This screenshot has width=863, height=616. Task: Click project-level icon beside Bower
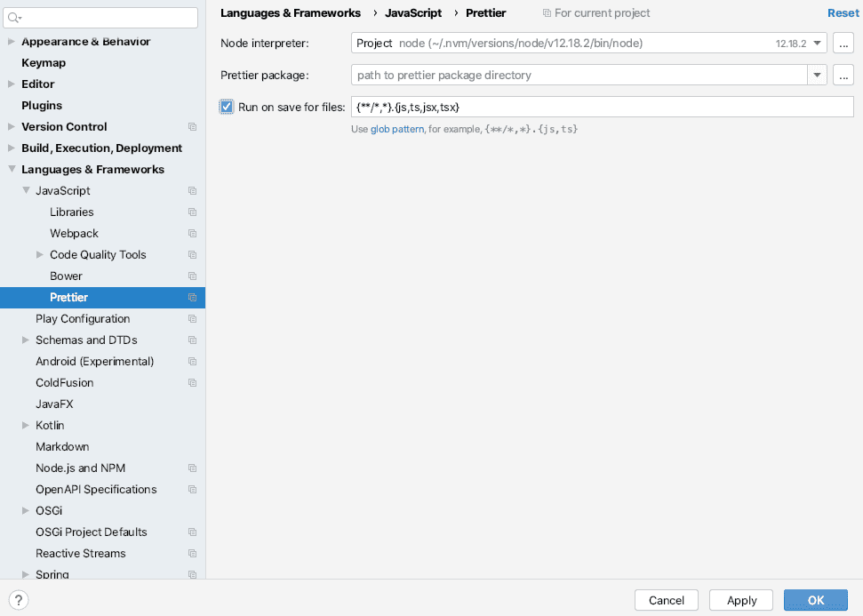192,276
